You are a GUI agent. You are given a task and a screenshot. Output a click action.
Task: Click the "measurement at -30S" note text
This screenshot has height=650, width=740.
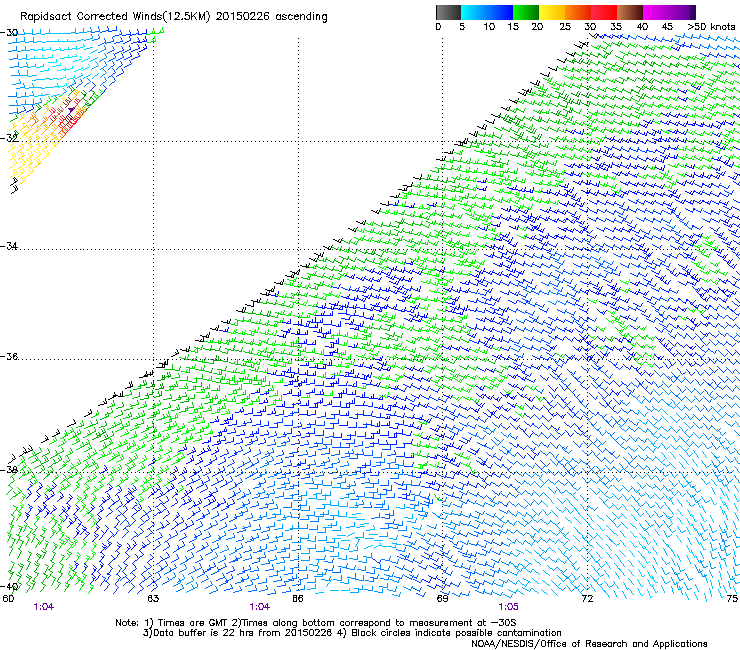[462, 623]
